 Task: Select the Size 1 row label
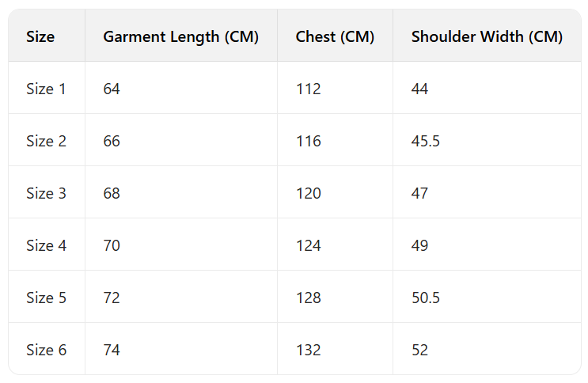click(46, 89)
